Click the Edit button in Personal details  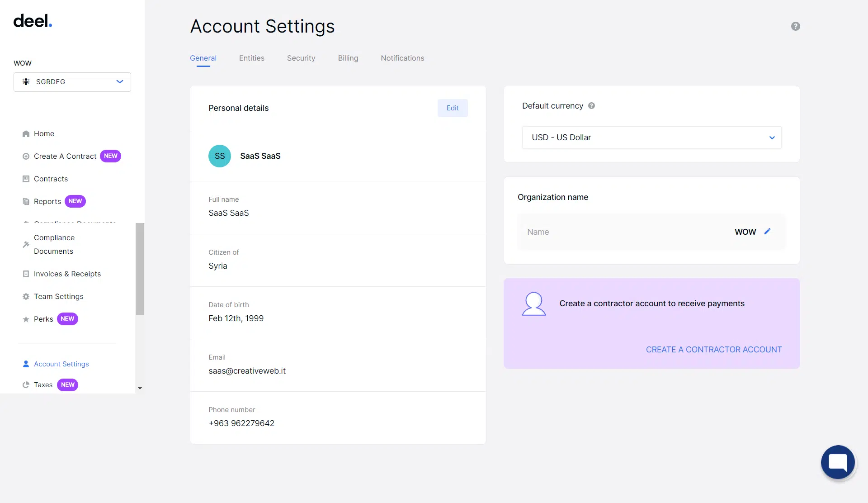(453, 108)
